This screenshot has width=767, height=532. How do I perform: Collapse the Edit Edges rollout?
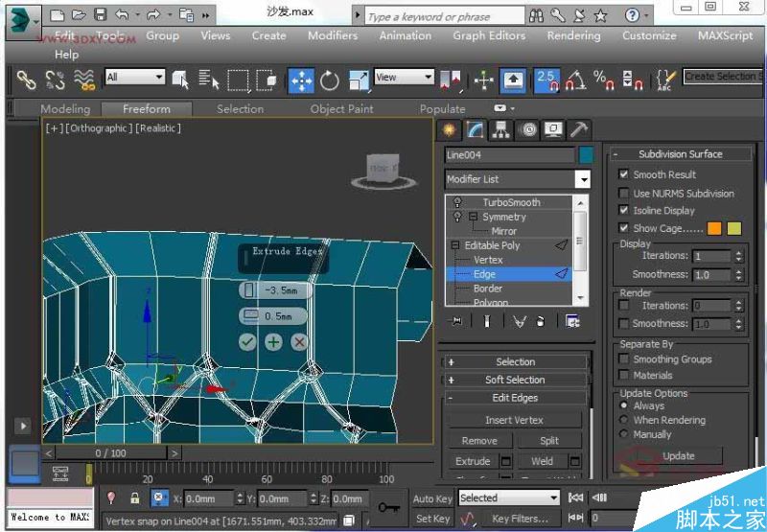[515, 398]
